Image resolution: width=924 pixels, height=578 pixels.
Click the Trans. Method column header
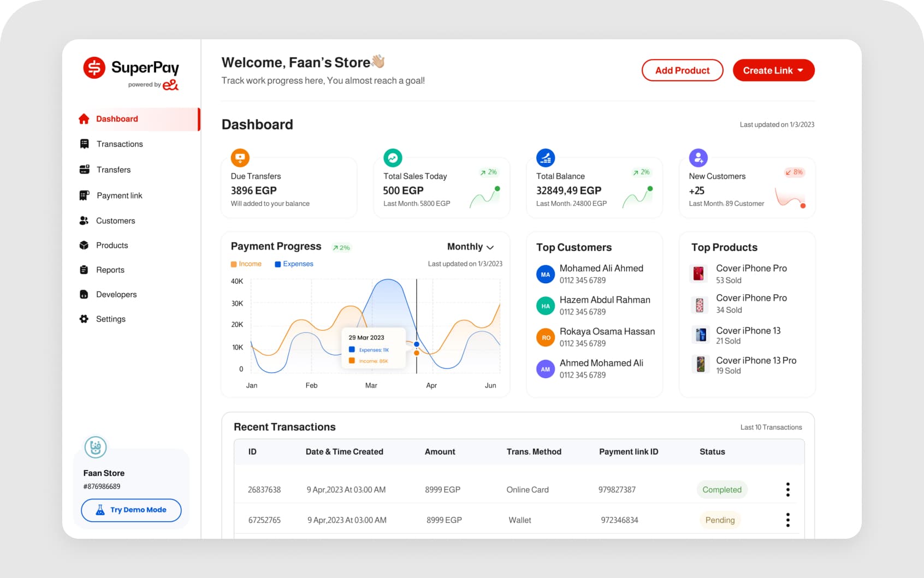[x=534, y=452]
